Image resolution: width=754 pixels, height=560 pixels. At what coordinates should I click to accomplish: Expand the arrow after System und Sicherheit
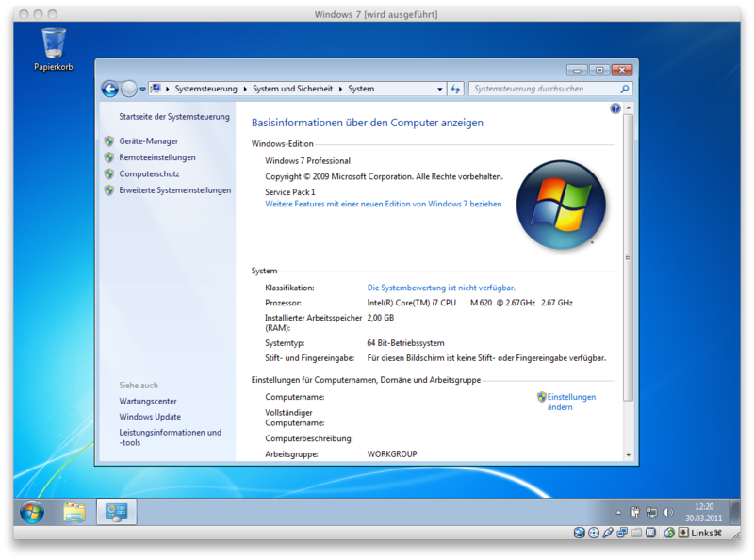pyautogui.click(x=340, y=89)
